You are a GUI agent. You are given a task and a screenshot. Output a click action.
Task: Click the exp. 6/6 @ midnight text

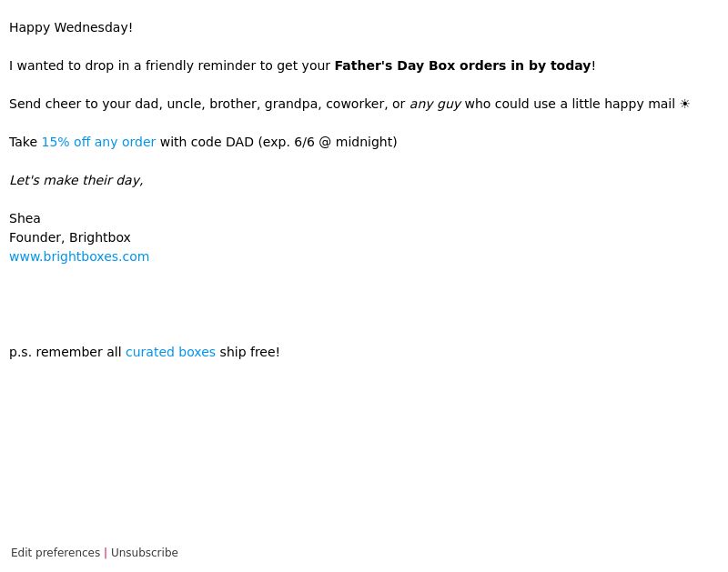tap(328, 142)
